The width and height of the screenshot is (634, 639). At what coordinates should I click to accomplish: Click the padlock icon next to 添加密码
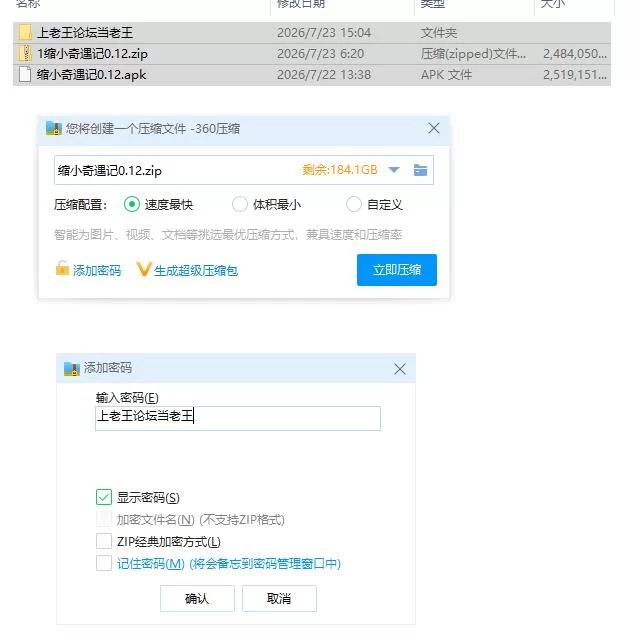click(x=62, y=269)
